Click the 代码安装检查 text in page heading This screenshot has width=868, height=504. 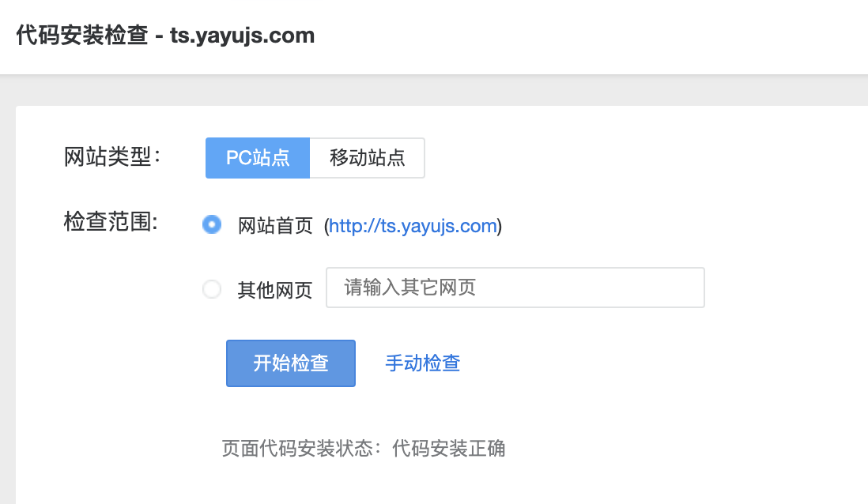(x=82, y=36)
